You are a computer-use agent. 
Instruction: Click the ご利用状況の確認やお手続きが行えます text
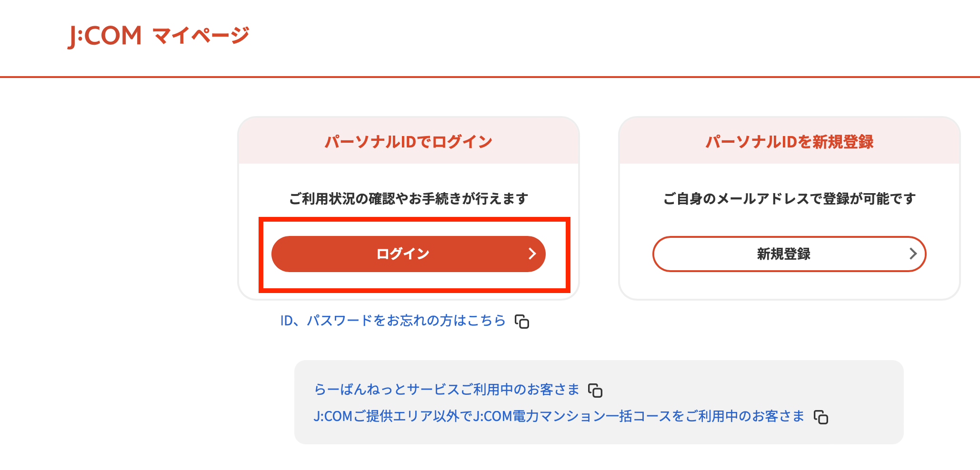(408, 198)
